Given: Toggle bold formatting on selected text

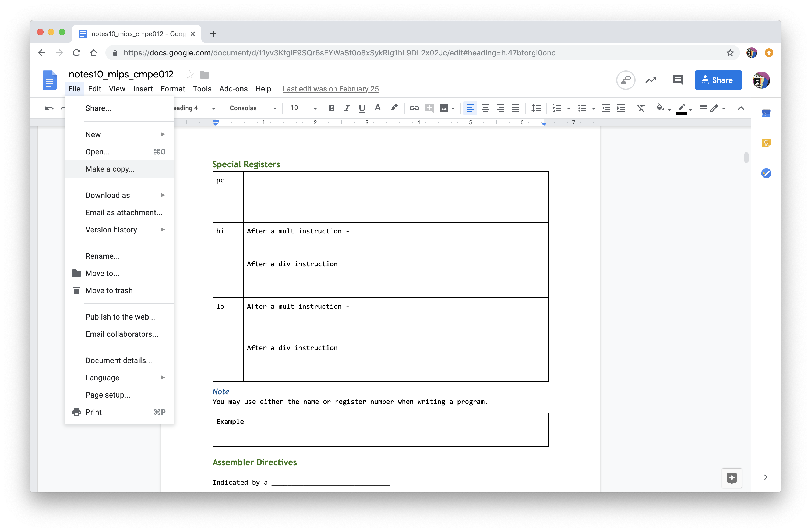Looking at the screenshot, I should (331, 108).
